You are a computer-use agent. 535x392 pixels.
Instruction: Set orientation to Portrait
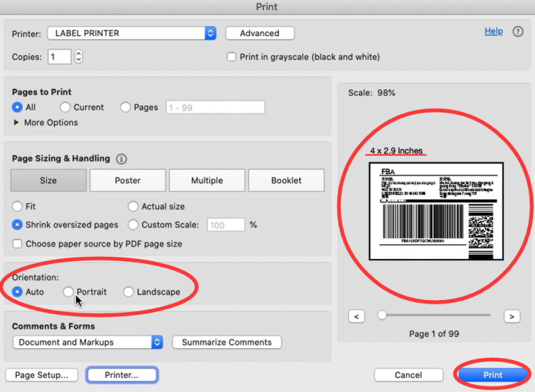(x=68, y=292)
